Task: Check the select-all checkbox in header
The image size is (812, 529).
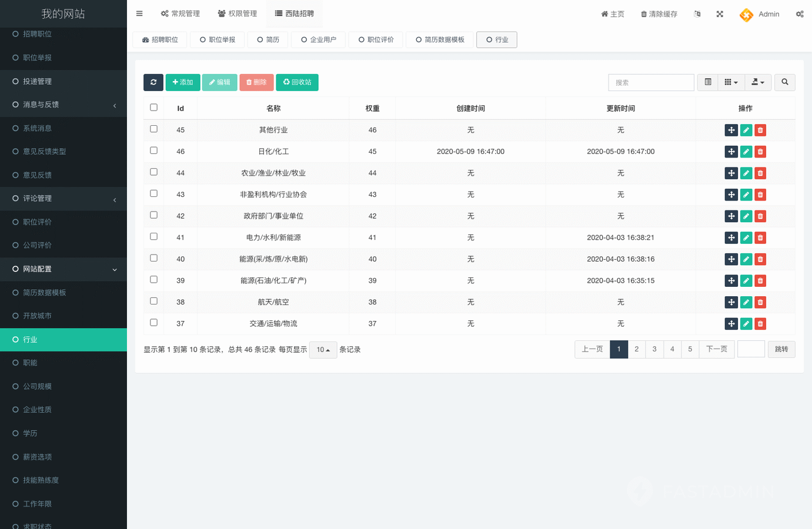Action: (154, 108)
